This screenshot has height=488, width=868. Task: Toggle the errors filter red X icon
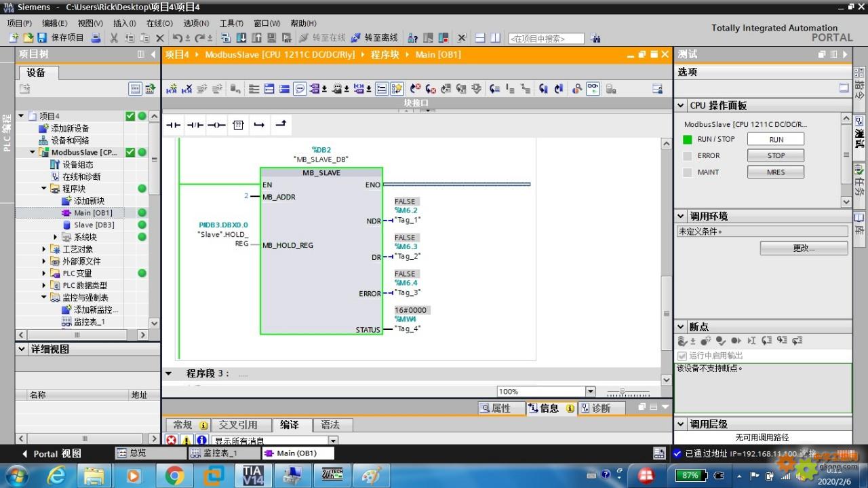click(172, 440)
